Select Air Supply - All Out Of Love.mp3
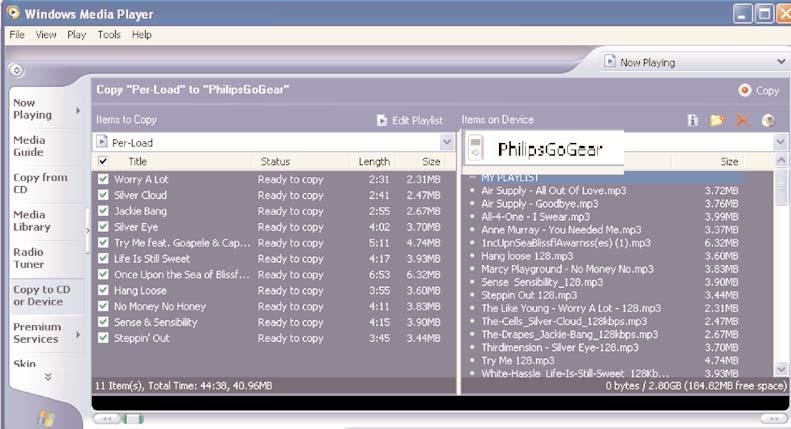 [553, 191]
